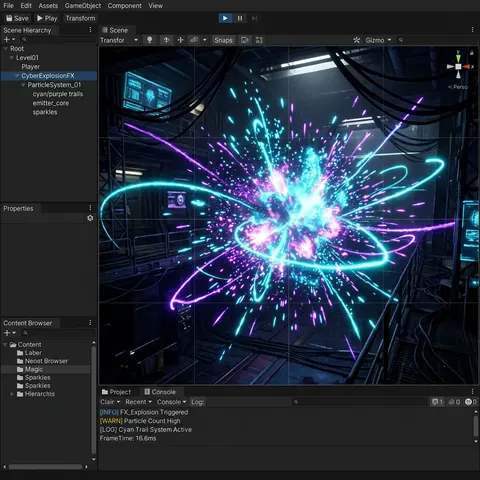Add object with Scene Hierarchy plus icon
The height and width of the screenshot is (480, 480).
coord(6,39)
